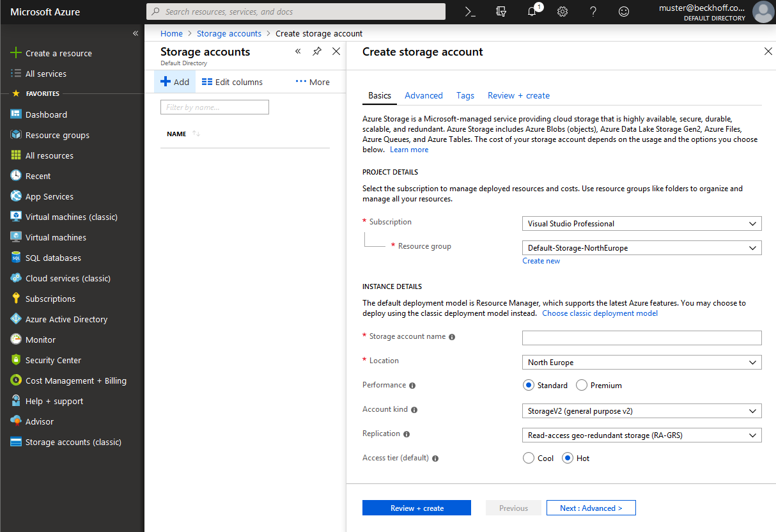Open the feedback smiley icon
776x532 pixels.
624,12
